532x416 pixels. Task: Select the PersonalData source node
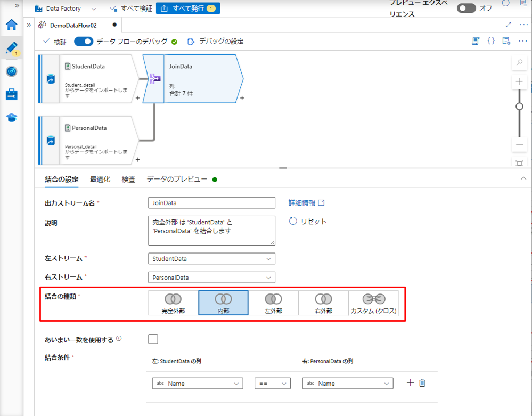89,141
